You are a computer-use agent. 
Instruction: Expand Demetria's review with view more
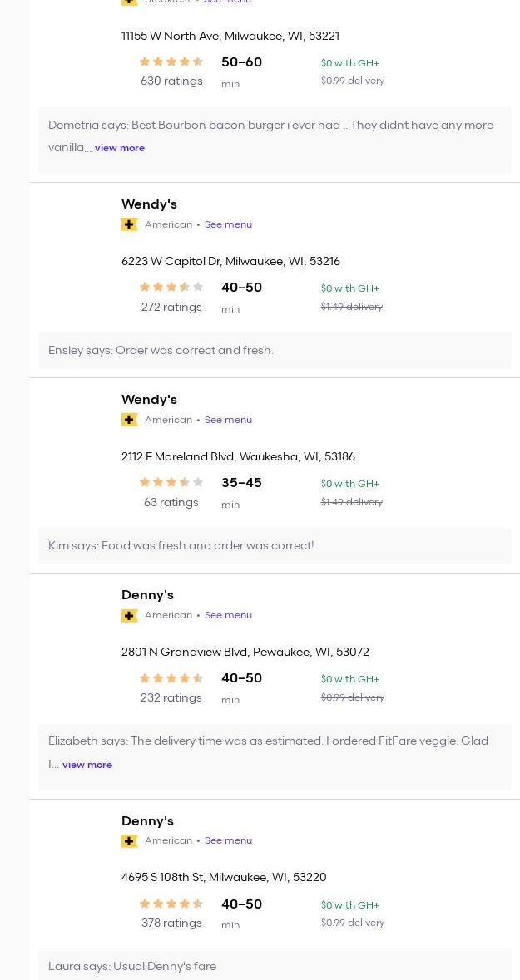pos(120,148)
